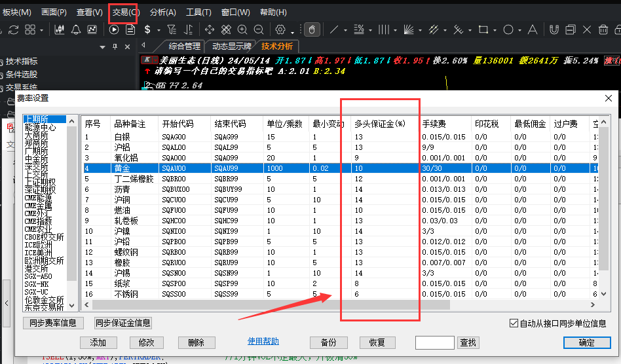Select the vertical cycle lines tool
This screenshot has height=364, width=621.
click(x=384, y=29)
